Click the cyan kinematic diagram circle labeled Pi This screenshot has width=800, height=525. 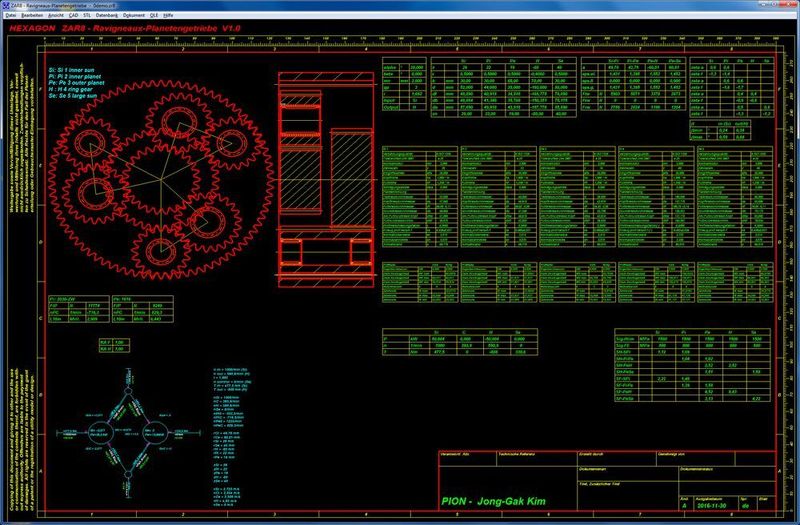(x=101, y=434)
